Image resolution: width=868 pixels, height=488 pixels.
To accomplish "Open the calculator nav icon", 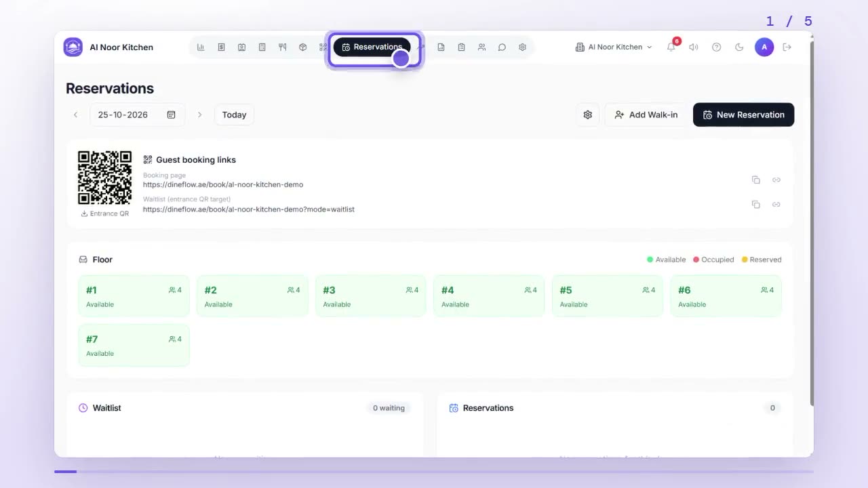I will [x=262, y=47].
